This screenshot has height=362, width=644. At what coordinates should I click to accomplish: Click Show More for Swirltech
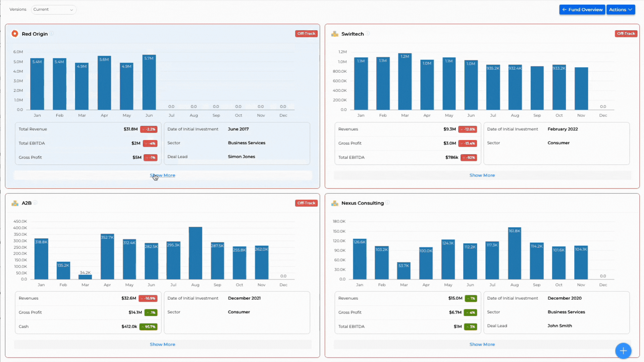coord(482,175)
